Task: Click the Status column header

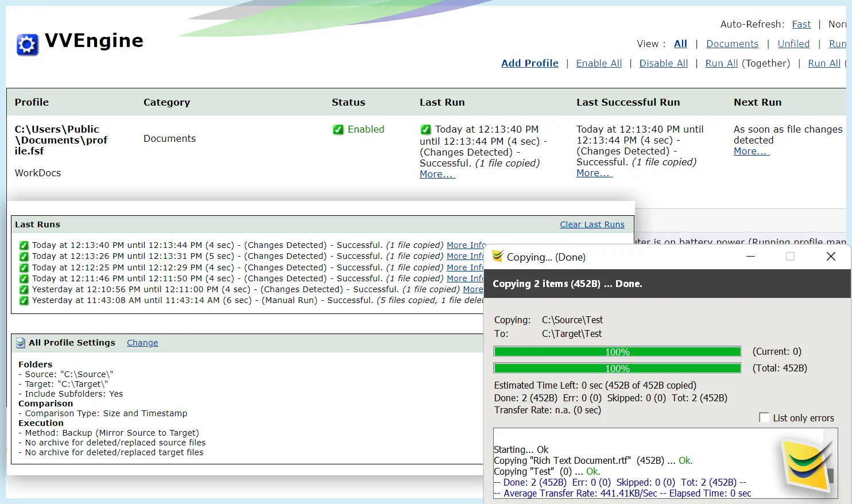Action: click(348, 102)
